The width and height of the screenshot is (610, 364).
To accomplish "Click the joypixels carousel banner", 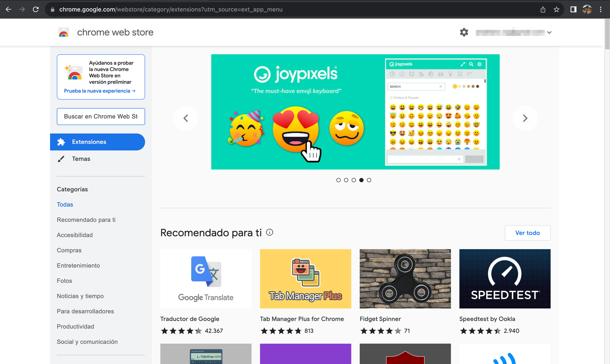I will (355, 112).
